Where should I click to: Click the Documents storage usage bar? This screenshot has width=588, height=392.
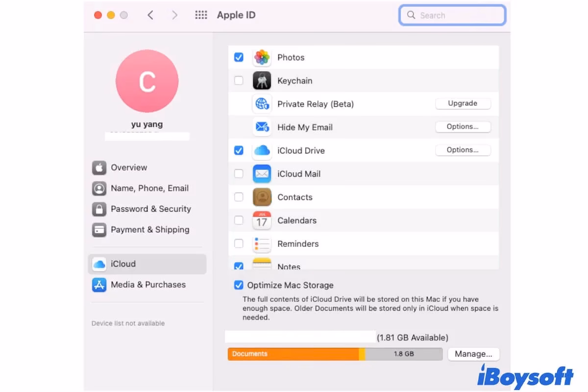293,353
